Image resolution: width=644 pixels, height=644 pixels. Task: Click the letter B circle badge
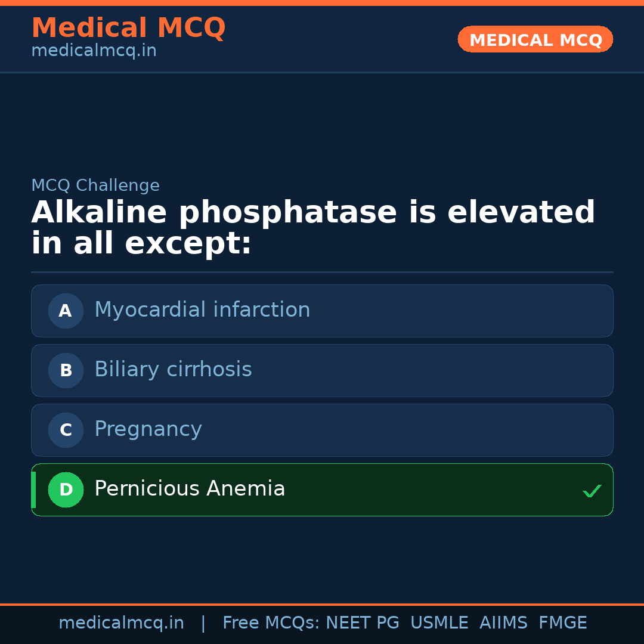click(x=66, y=370)
